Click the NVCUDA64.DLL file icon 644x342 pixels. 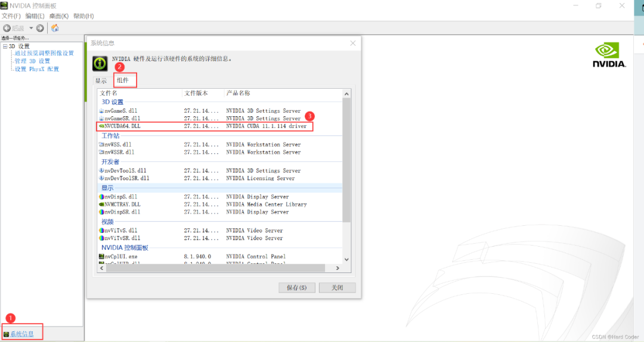[101, 126]
